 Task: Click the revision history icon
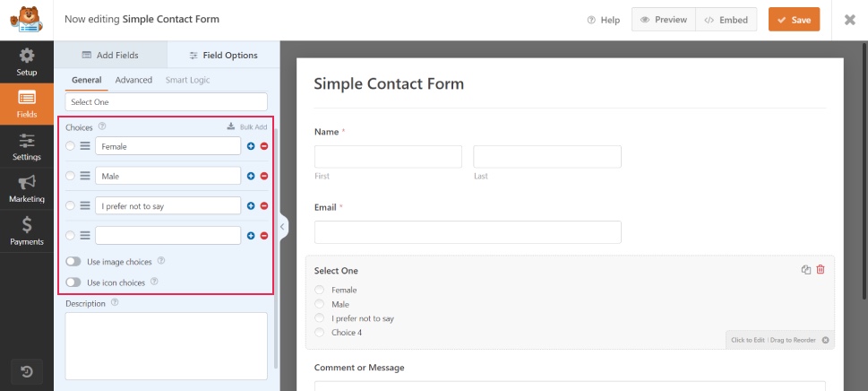click(27, 370)
